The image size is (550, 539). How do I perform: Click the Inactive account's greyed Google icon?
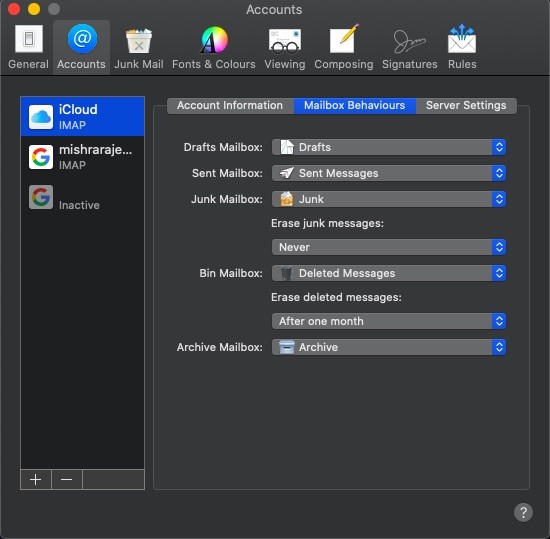[41, 197]
